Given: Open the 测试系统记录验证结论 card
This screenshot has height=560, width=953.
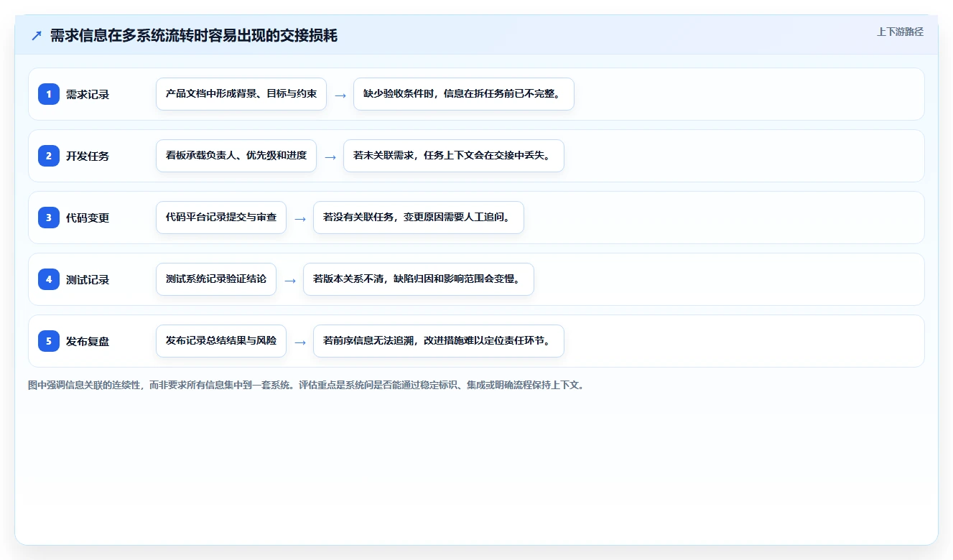Looking at the screenshot, I should click(216, 279).
